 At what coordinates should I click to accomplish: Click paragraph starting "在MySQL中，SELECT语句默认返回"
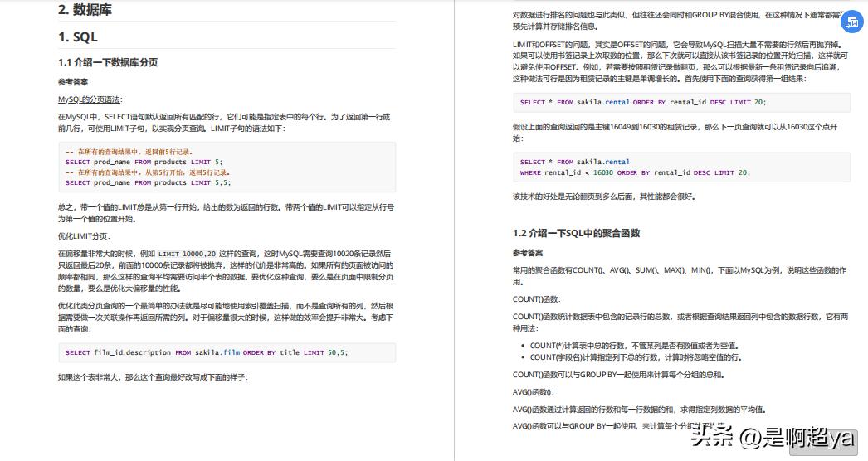pos(224,123)
